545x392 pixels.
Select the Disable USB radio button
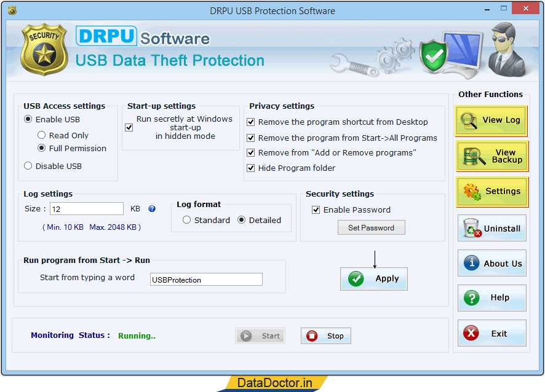[x=28, y=166]
